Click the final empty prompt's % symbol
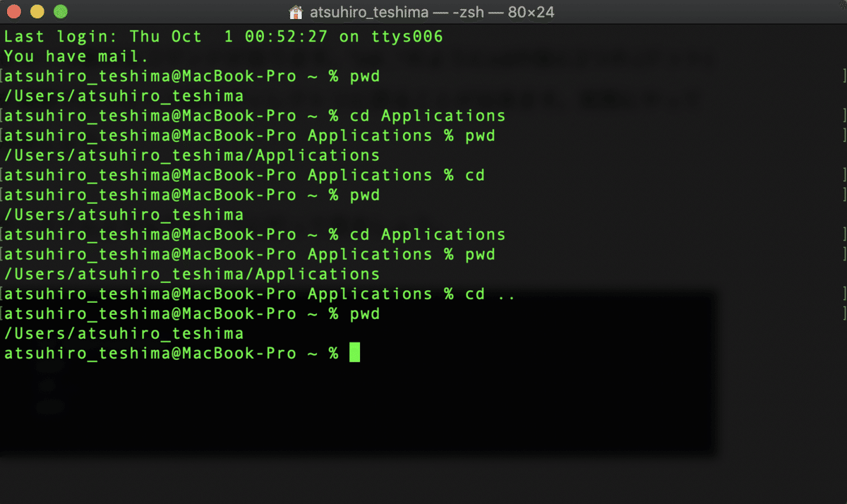Screen dimensions: 847x504 pyautogui.click(x=333, y=353)
